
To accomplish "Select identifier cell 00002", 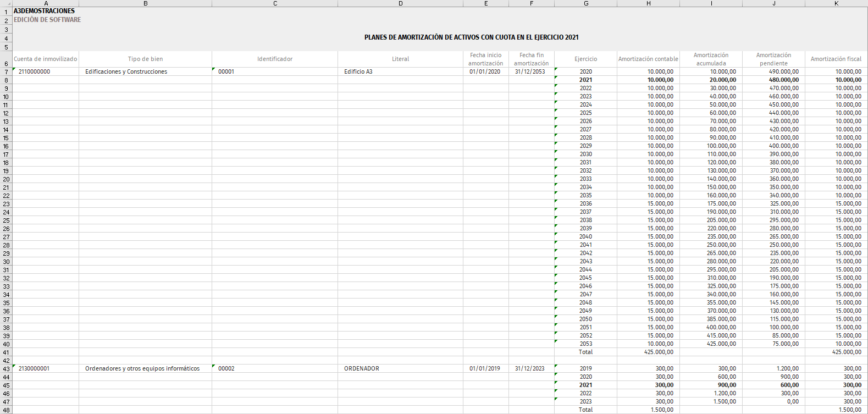I will (275, 368).
